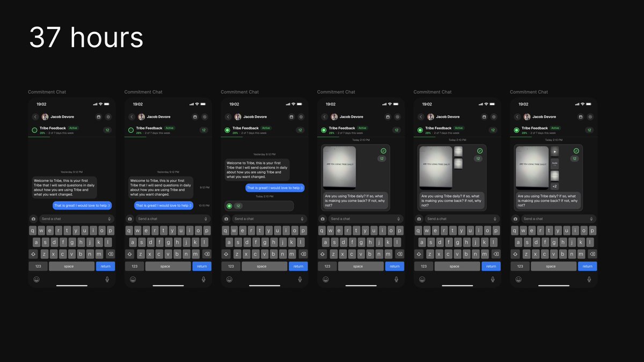
Task: Hit the return key in the 10:15 PM phone
Action: [x=202, y=266]
